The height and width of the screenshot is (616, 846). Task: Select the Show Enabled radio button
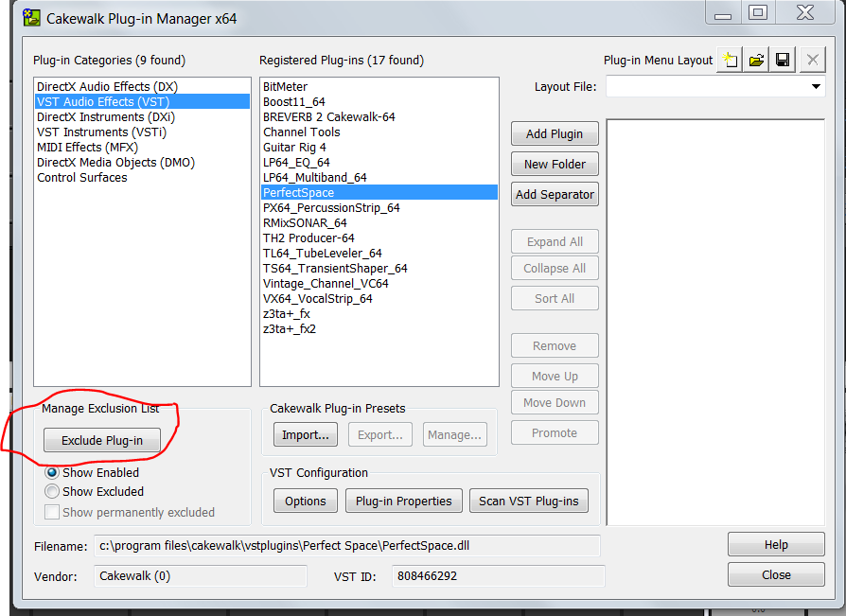point(53,472)
